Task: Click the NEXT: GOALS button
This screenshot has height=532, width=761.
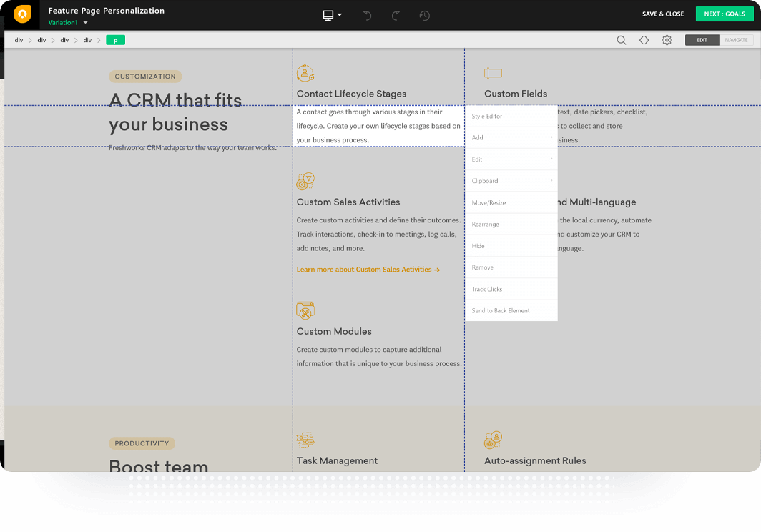Action: (725, 14)
